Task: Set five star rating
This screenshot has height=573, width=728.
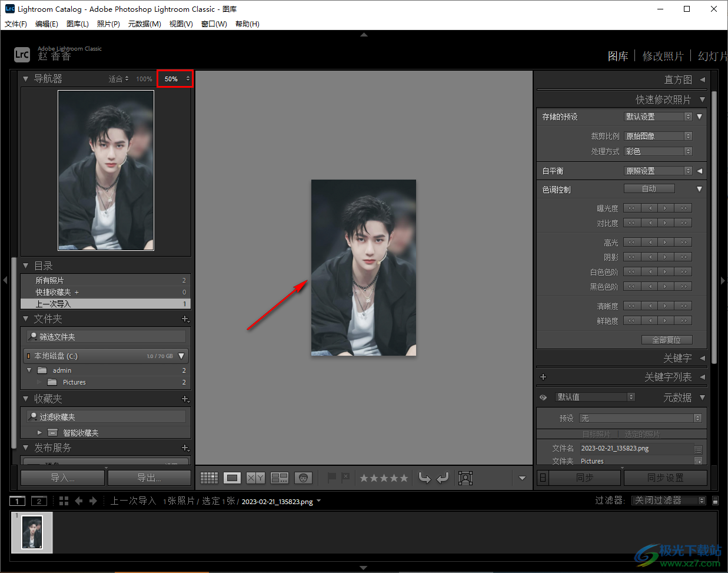Action: (404, 478)
